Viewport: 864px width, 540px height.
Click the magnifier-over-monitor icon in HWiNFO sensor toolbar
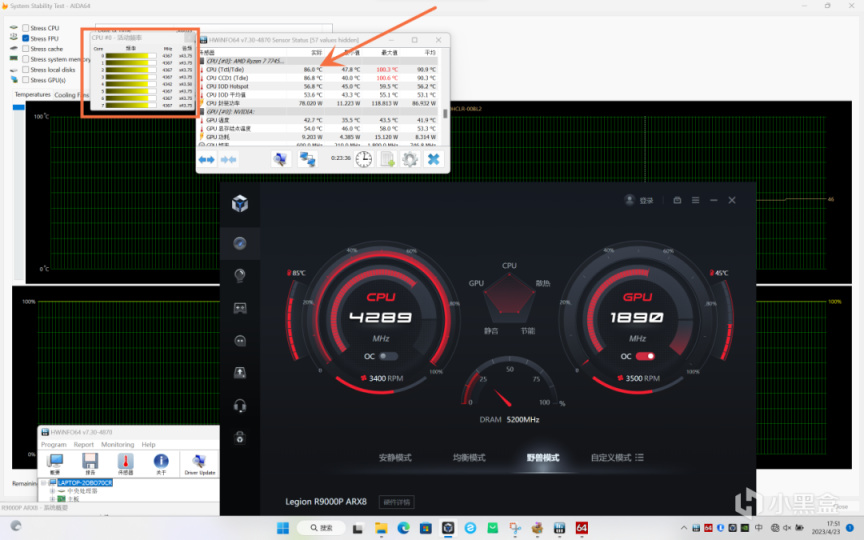[280, 159]
